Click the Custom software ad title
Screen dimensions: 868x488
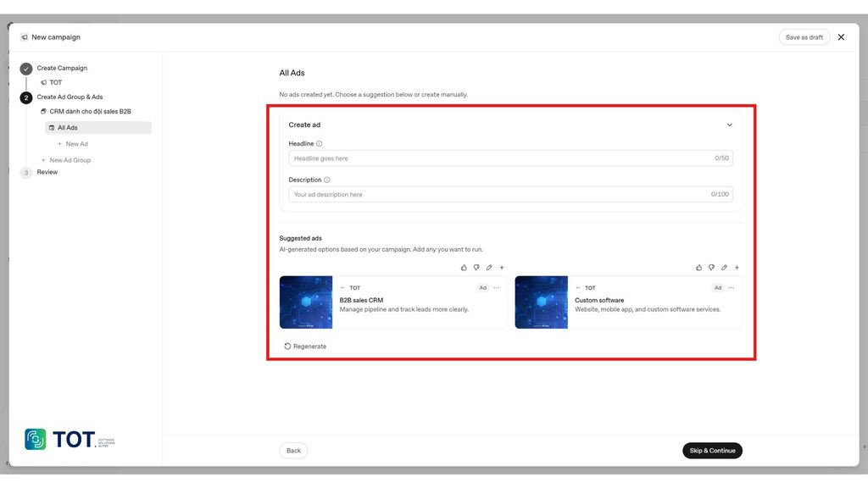point(599,300)
